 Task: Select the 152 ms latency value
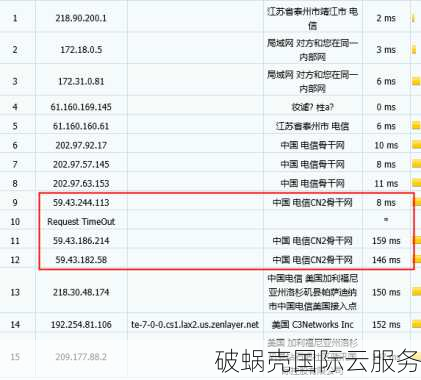pyautogui.click(x=386, y=324)
